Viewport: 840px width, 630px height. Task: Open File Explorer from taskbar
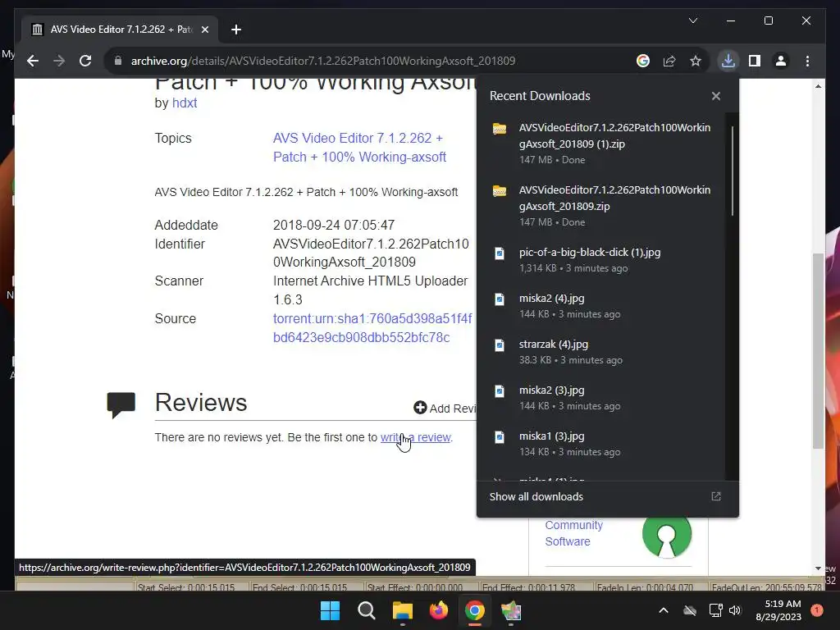tap(402, 610)
